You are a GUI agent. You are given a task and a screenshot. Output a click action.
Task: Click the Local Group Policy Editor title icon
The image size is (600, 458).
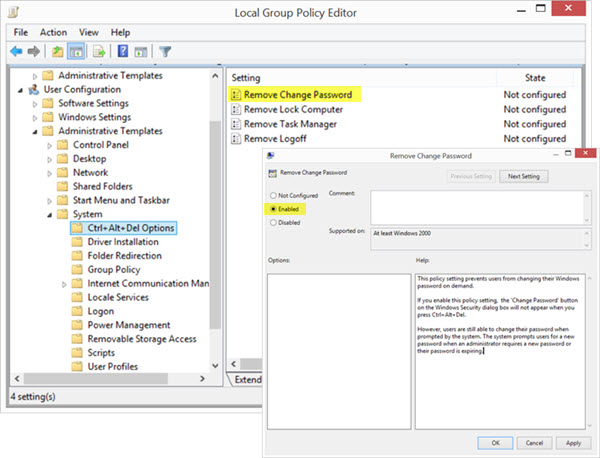13,12
